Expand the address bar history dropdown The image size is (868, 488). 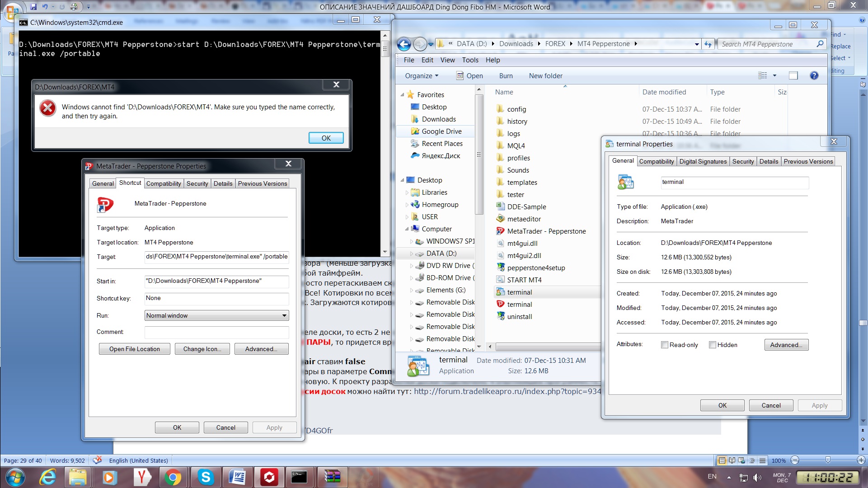coord(697,44)
